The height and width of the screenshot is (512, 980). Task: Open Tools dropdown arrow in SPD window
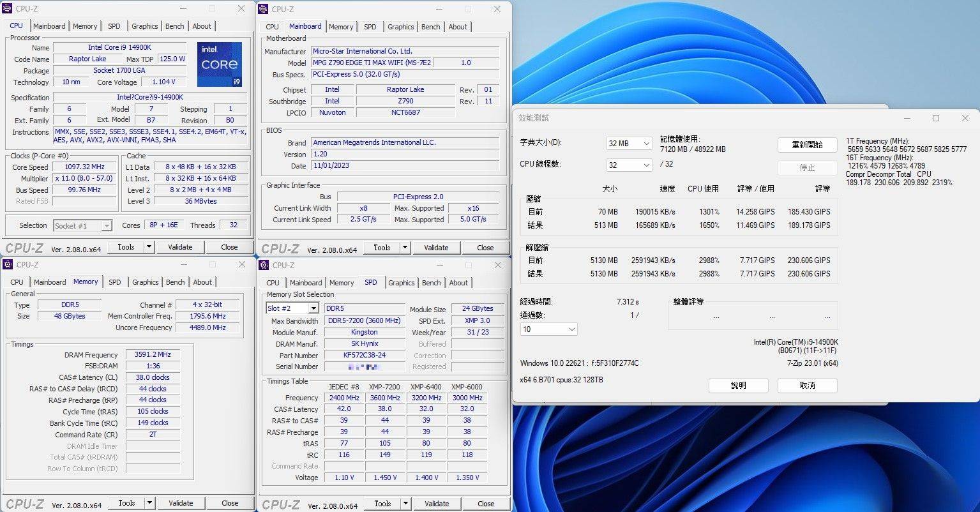click(x=405, y=504)
